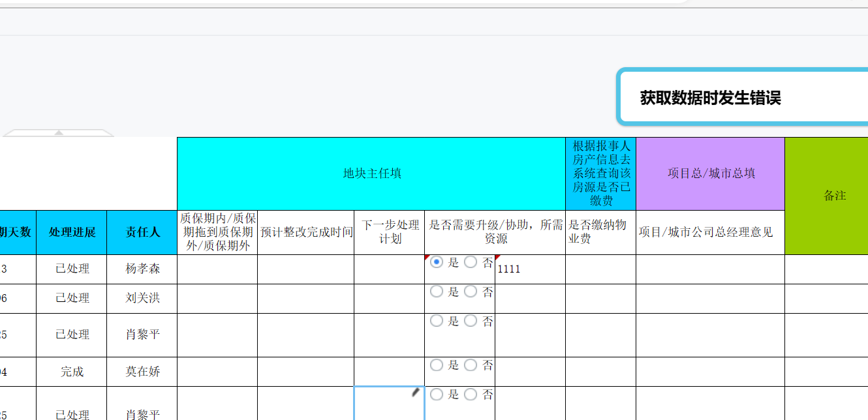This screenshot has width=868, height=420.
Task: Select 是 radio in 杨孝森 row
Action: (x=437, y=262)
